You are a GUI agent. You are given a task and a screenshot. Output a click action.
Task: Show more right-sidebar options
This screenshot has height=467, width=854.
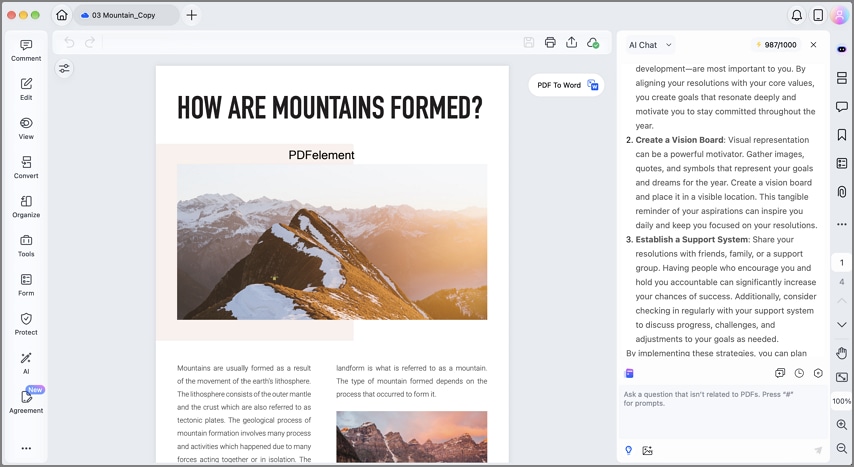tap(841, 224)
